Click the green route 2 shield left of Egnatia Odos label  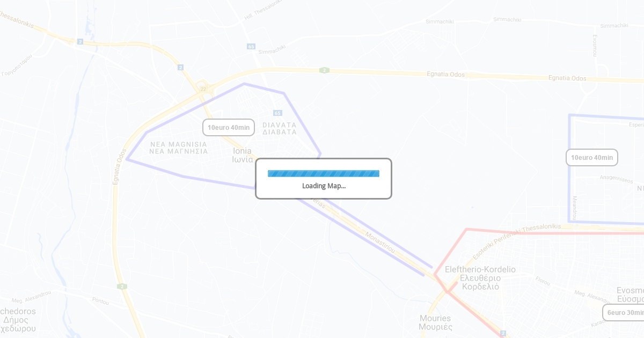tap(324, 70)
